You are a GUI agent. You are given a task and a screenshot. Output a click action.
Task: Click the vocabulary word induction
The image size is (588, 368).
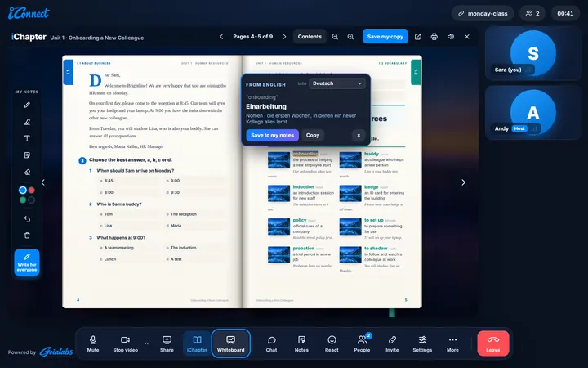click(x=303, y=187)
